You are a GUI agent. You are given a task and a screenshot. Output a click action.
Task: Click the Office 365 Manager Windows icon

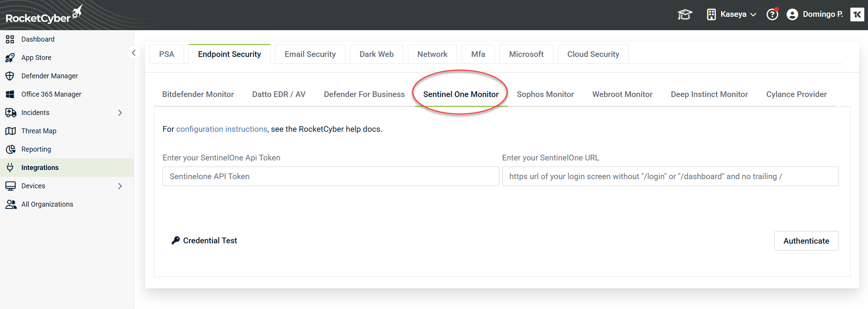[x=10, y=94]
